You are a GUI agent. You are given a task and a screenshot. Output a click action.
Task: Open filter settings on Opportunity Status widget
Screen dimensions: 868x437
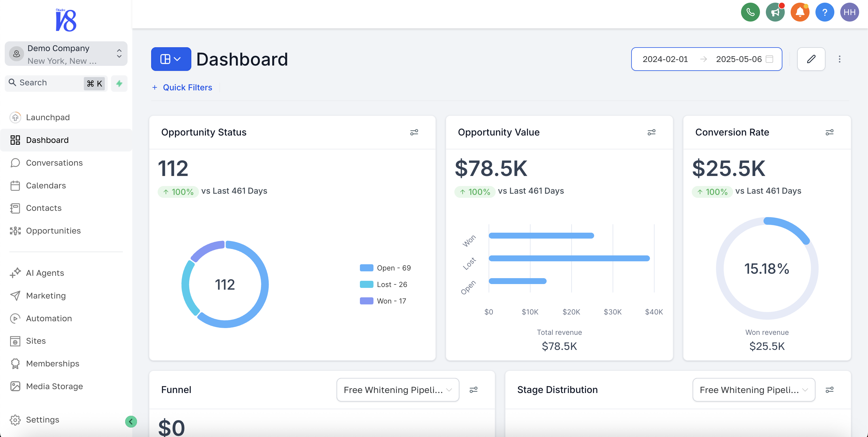pyautogui.click(x=414, y=132)
